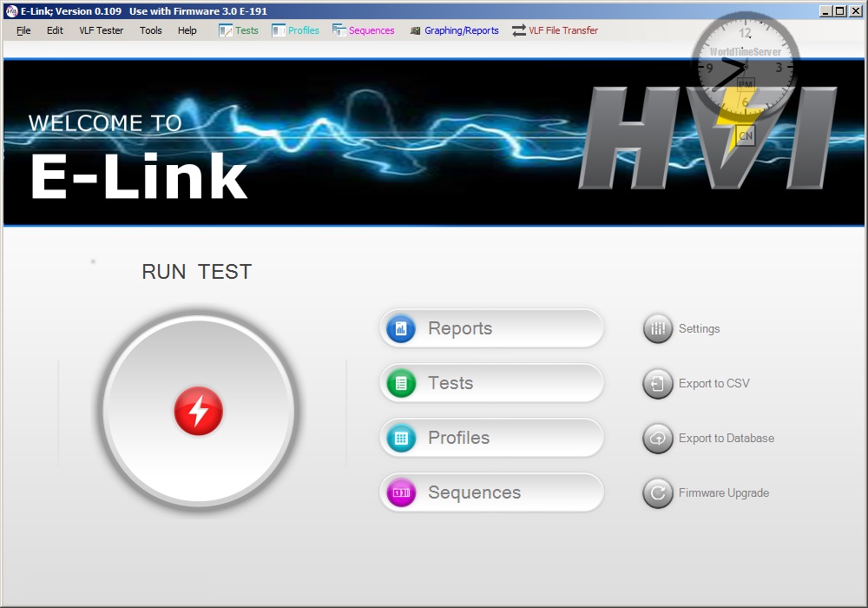Maximize the E-Link window
Viewport: 868px width, 608px height.
pos(839,11)
